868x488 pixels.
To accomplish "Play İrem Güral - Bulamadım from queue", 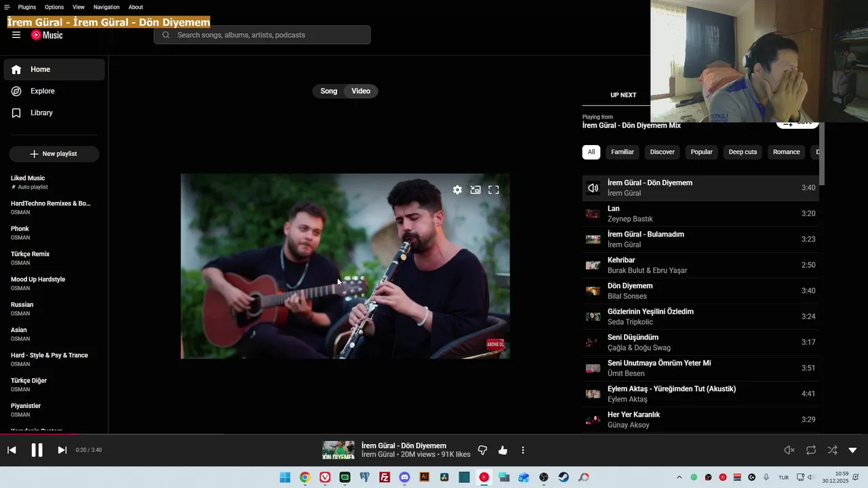I will coord(701,239).
